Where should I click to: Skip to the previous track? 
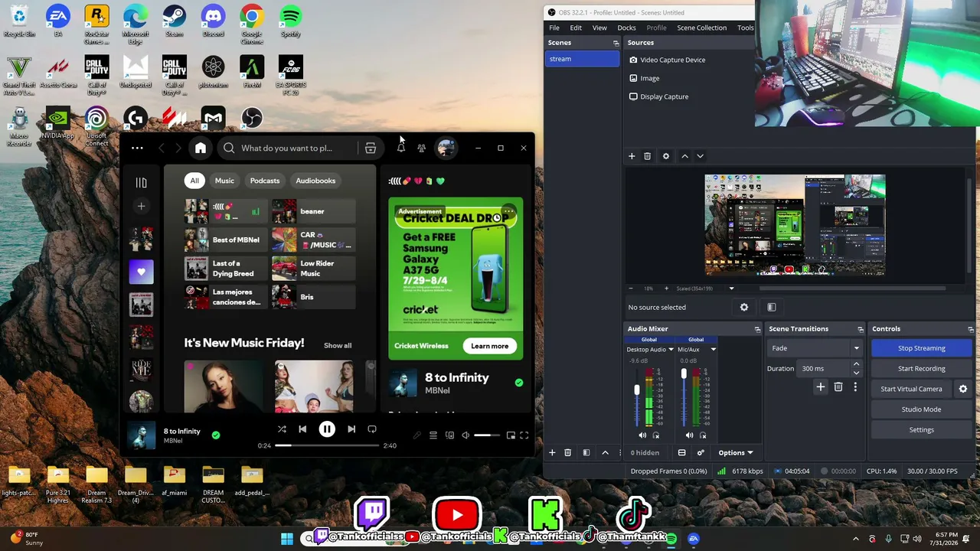(302, 429)
